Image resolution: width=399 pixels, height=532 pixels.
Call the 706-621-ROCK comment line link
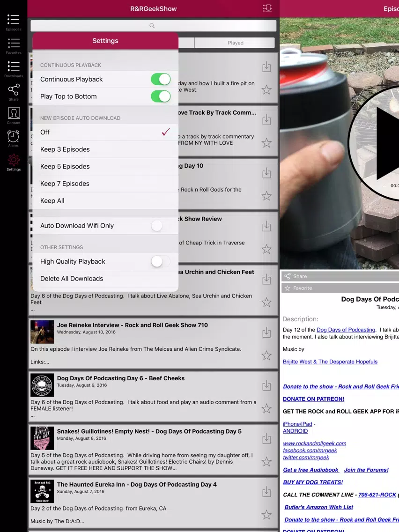(x=377, y=495)
